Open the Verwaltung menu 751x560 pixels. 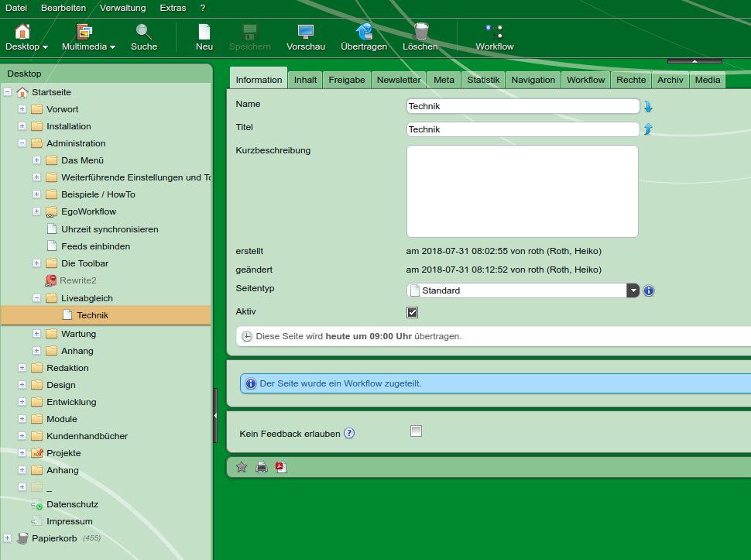pos(122,9)
